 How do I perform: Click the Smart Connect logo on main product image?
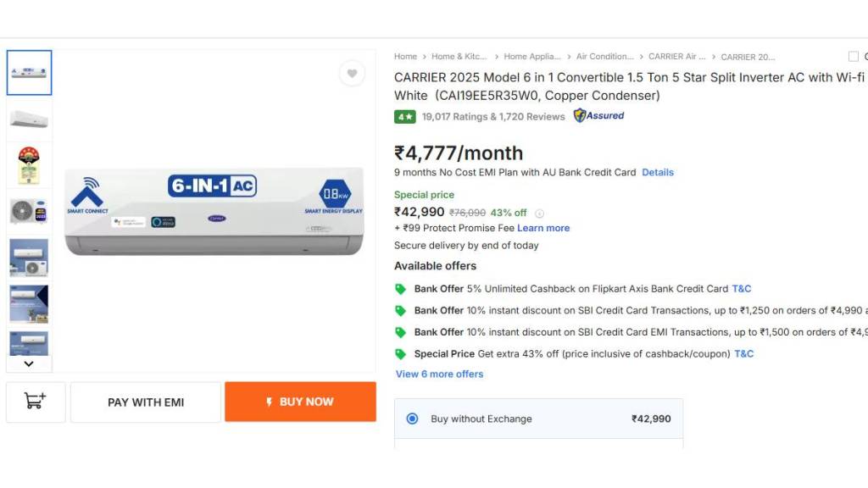click(x=87, y=195)
